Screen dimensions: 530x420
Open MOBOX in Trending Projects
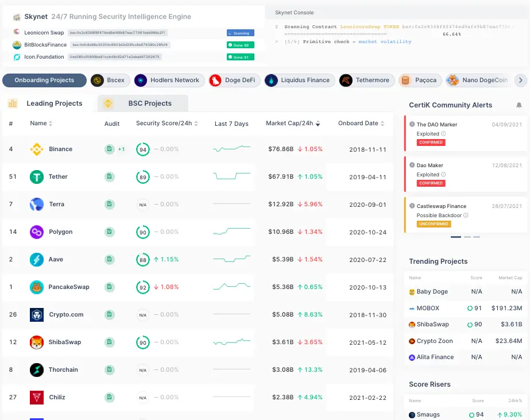pos(466,308)
